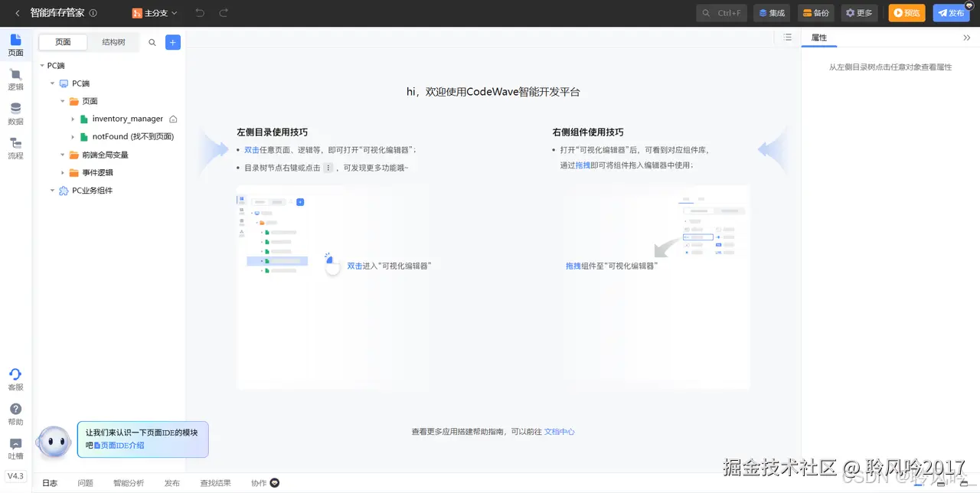Click the 集成 (Integration) toolbar icon
This screenshot has height=493, width=980.
771,13
